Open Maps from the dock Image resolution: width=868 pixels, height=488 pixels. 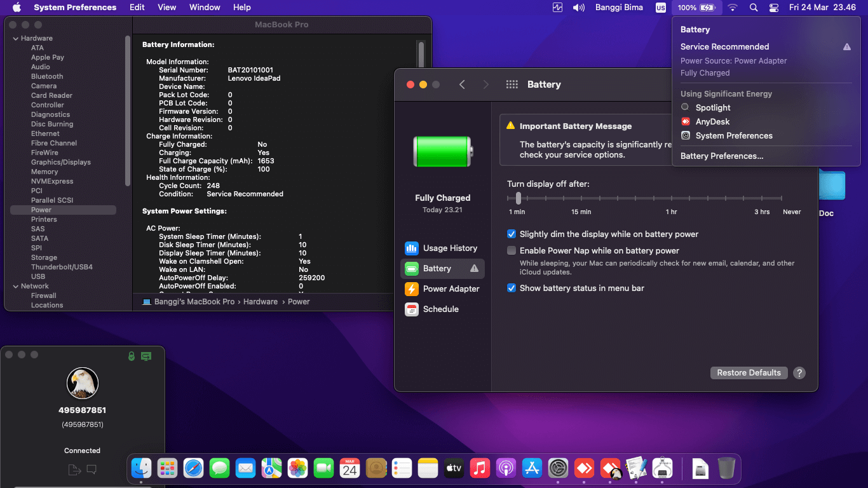(x=271, y=469)
